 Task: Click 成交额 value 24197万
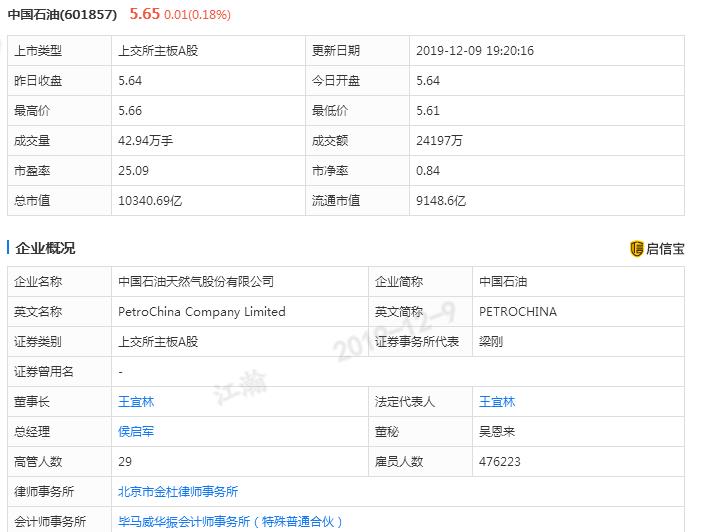point(439,141)
